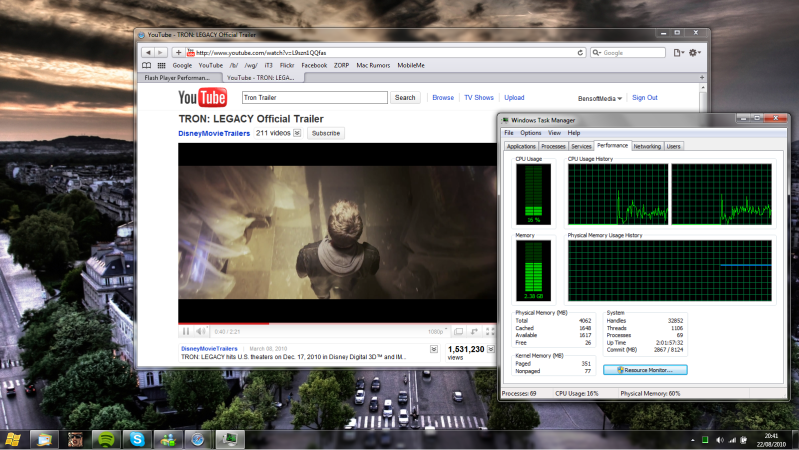Go forward using Safari's forward arrow
The width and height of the screenshot is (799, 450).
point(161,52)
